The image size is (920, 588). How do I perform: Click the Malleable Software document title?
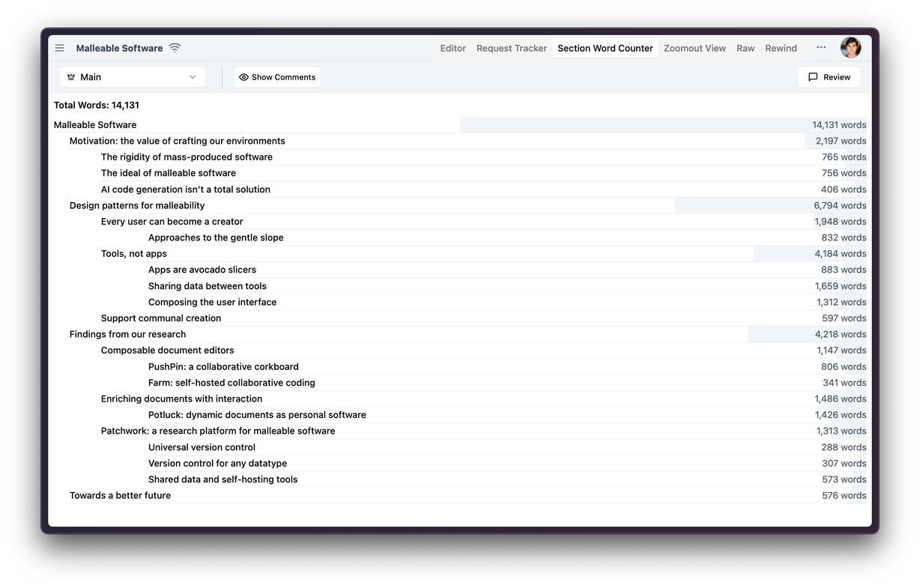click(x=119, y=48)
